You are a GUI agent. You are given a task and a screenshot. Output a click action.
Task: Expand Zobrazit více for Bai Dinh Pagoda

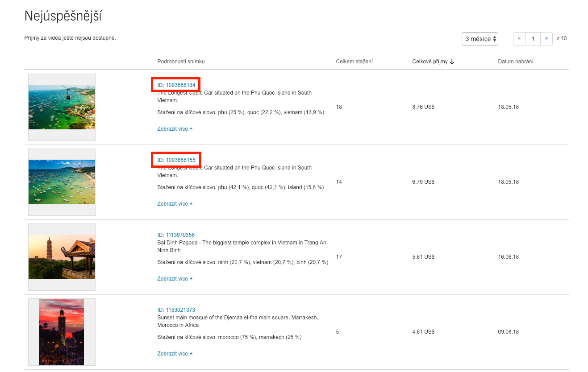175,279
